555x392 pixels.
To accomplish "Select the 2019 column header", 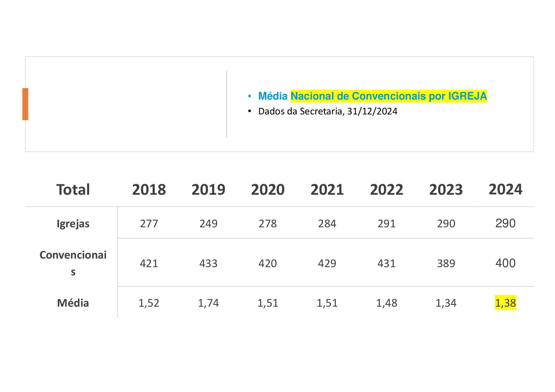I will click(209, 190).
